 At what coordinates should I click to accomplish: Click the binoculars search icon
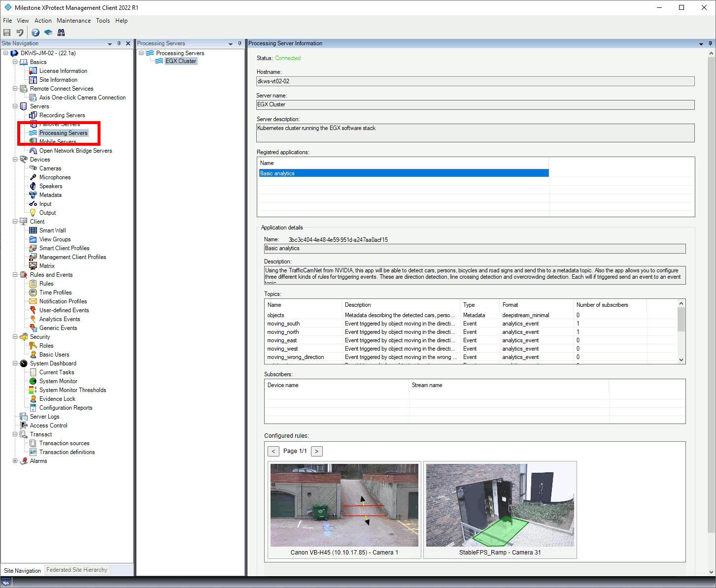61,32
